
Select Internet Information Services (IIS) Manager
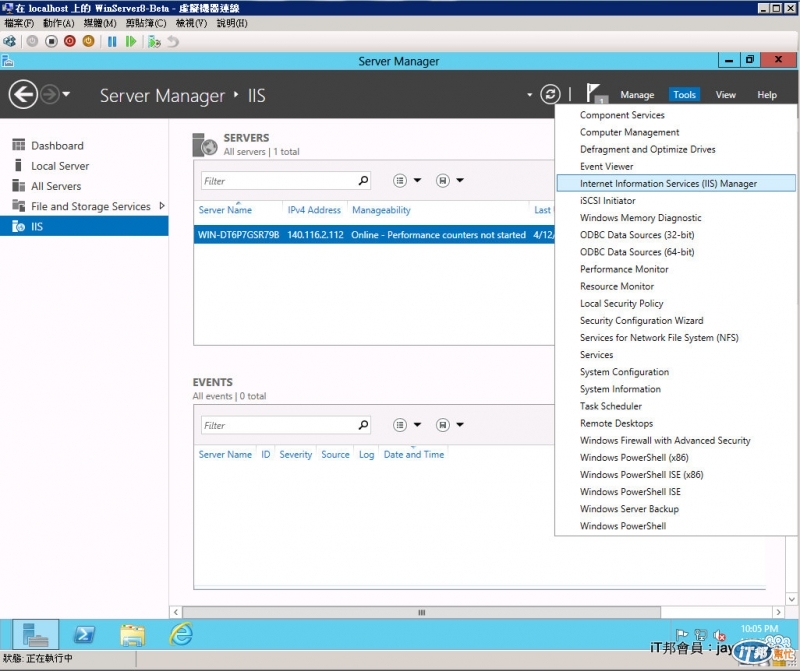(x=676, y=183)
